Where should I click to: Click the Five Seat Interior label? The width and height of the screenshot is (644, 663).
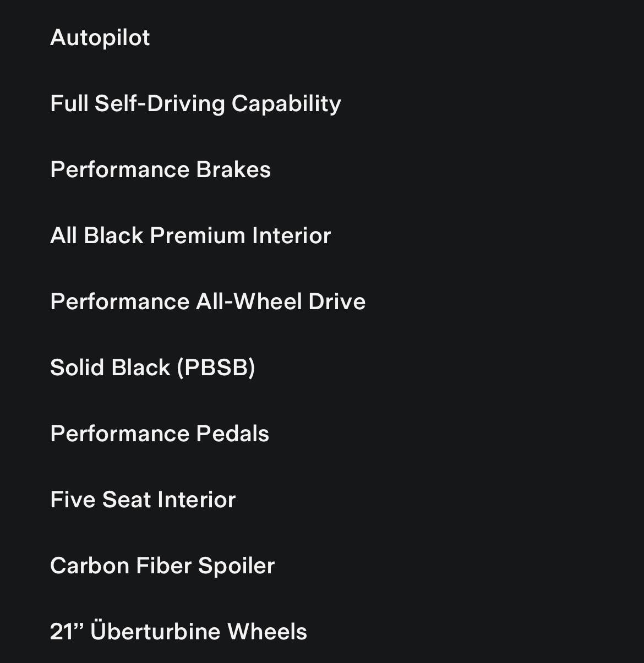(143, 500)
